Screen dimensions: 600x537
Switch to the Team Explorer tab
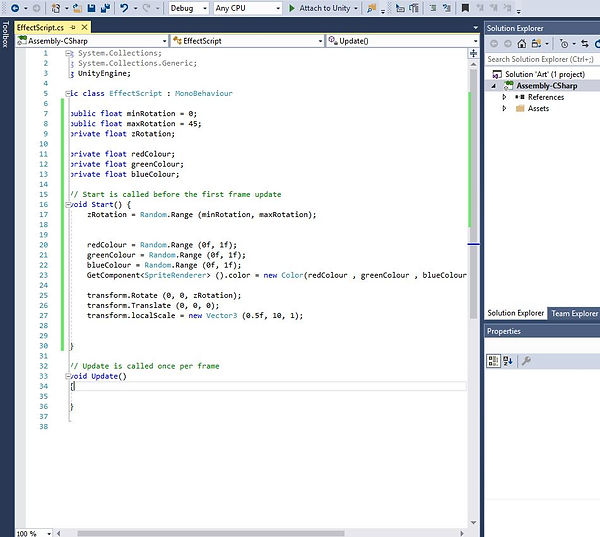click(x=574, y=313)
